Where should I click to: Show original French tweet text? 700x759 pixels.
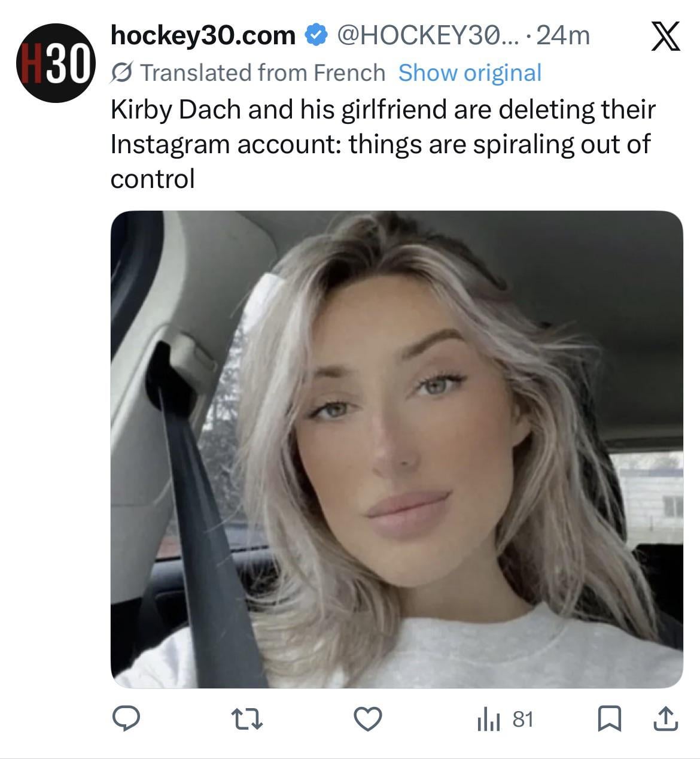click(x=470, y=73)
